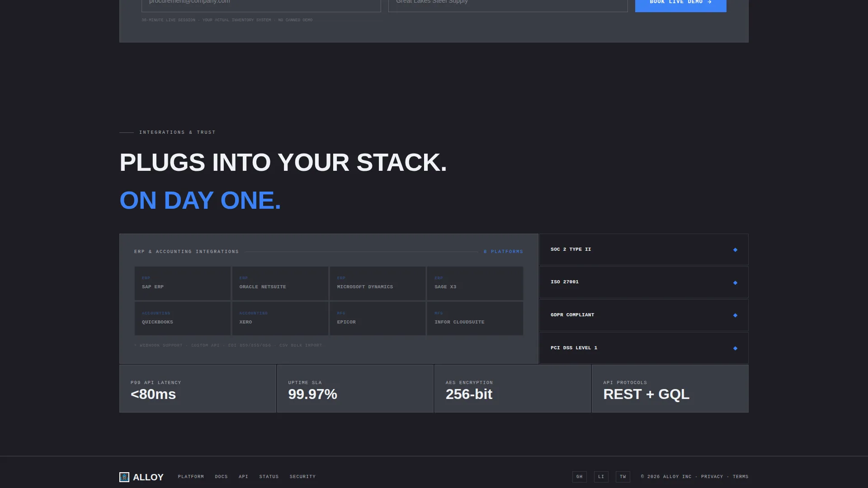This screenshot has width=868, height=488.
Task: Click the webhook support footnote text
Action: 228,345
